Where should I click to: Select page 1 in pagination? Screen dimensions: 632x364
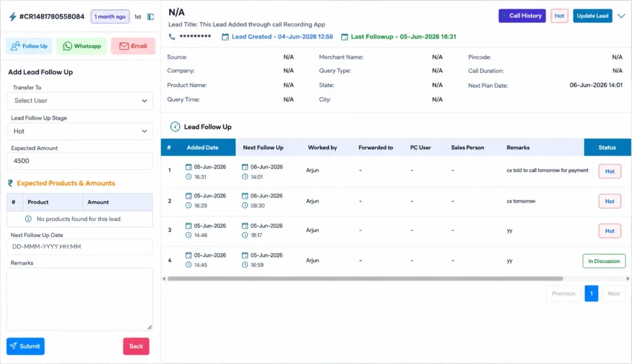pyautogui.click(x=591, y=294)
